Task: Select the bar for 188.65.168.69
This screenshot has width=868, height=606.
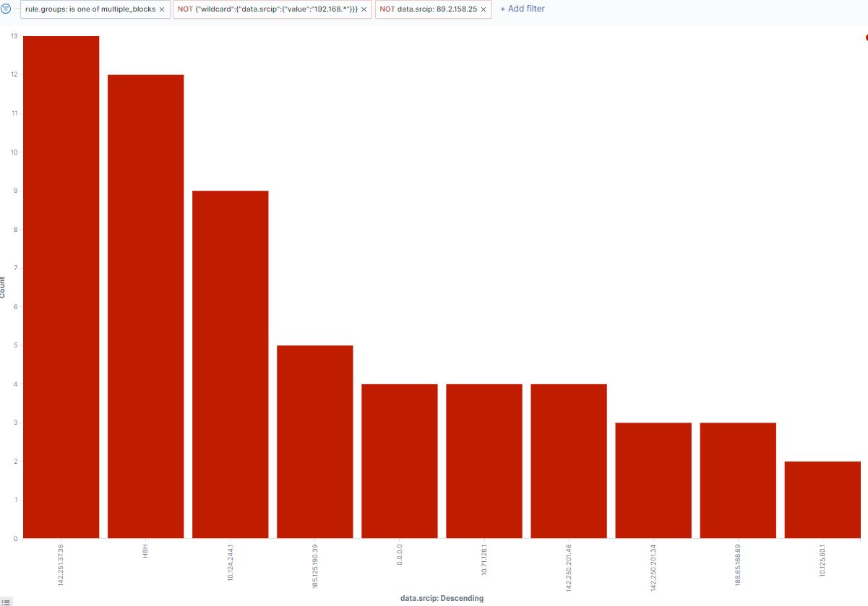Action: (x=738, y=481)
